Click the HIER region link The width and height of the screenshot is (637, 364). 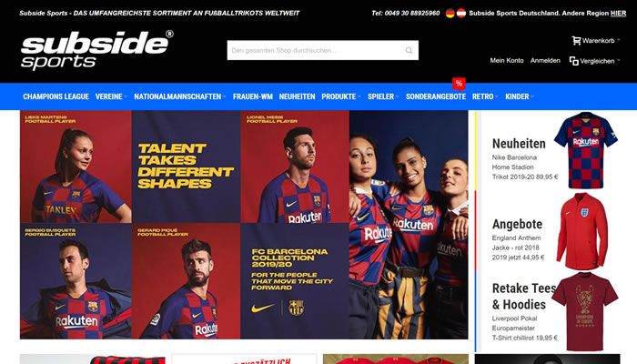pos(618,13)
